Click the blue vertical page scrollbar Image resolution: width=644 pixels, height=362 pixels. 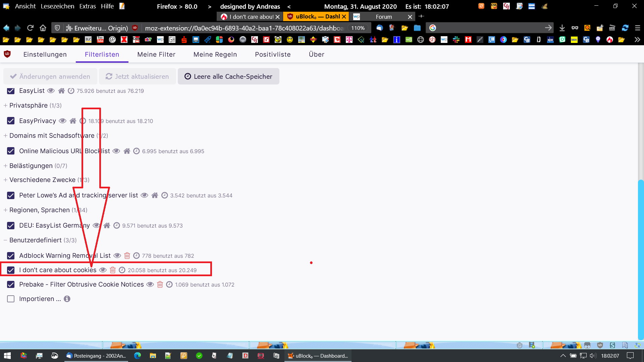(641, 260)
